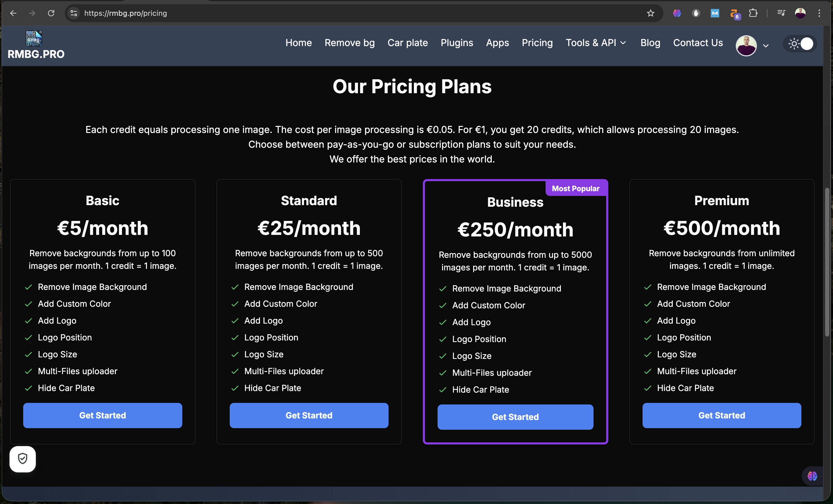Toggle the bookmark star for this page

[650, 13]
